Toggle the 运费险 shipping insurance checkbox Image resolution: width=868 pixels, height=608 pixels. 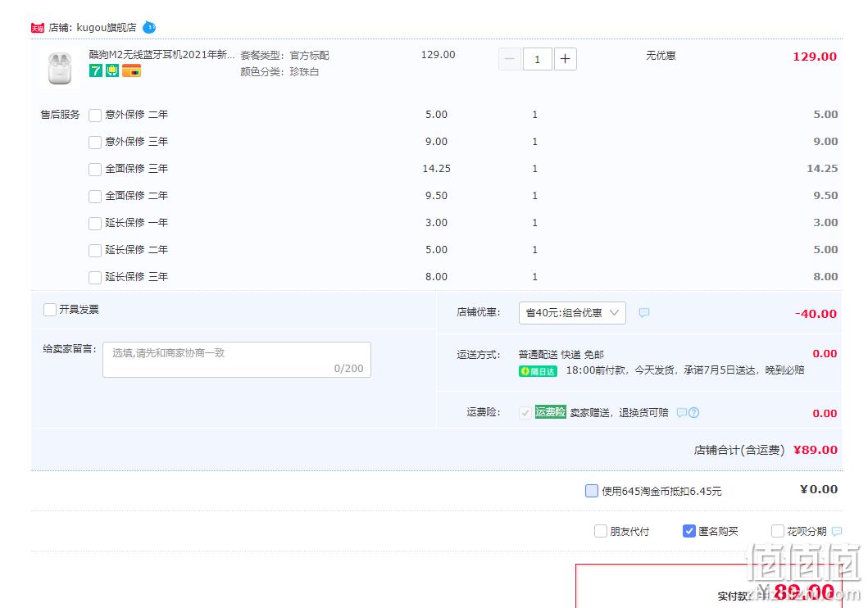tap(525, 413)
